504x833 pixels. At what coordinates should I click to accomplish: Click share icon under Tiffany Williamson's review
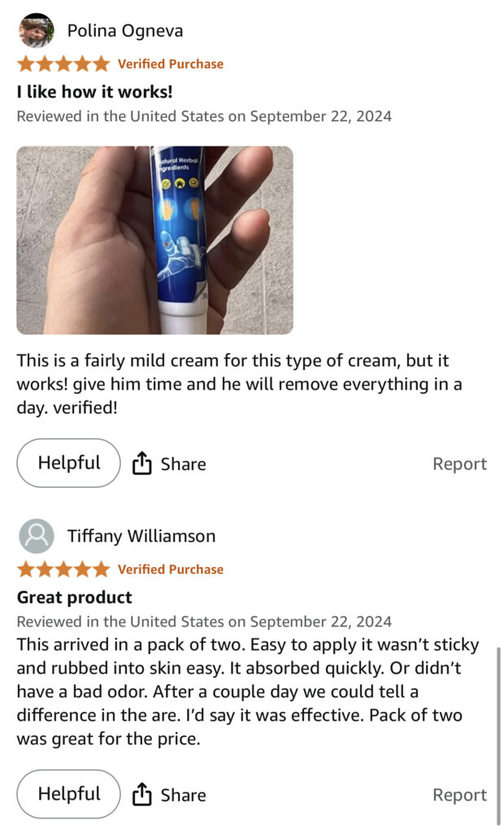[x=141, y=794]
